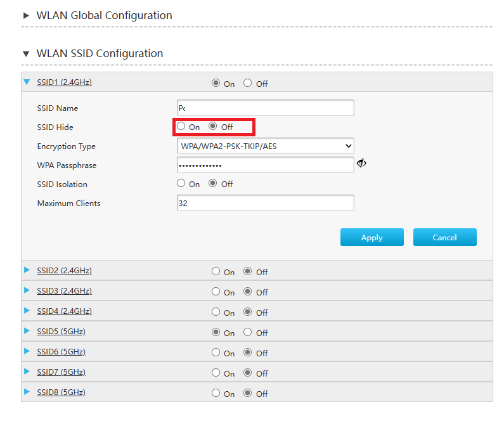The height and width of the screenshot is (440, 504).
Task: Open the SSID5 (5GHz) link
Action: pos(61,332)
